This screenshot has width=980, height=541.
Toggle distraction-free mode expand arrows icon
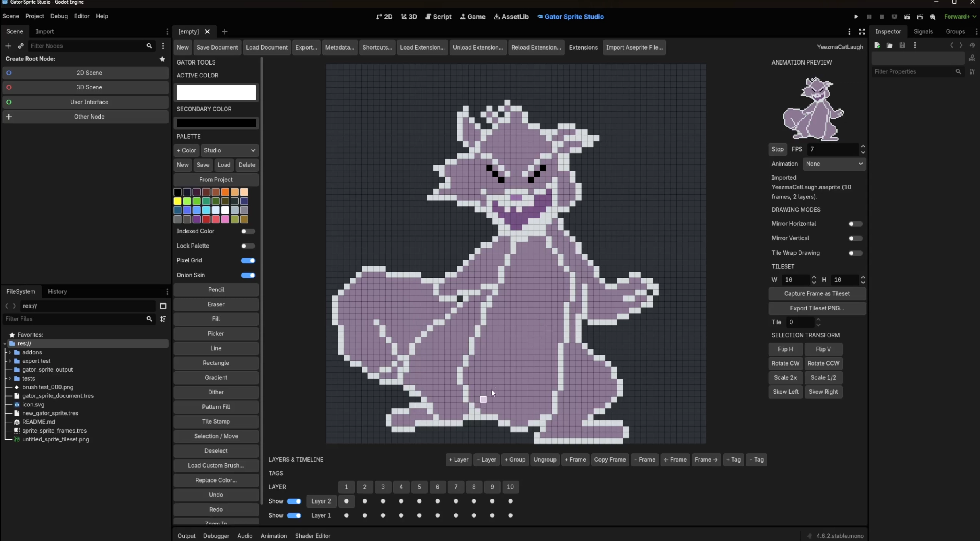(x=862, y=31)
